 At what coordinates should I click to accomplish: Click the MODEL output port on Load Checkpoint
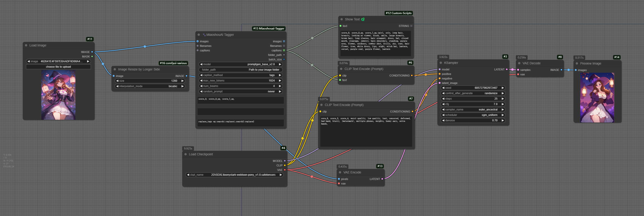click(285, 161)
